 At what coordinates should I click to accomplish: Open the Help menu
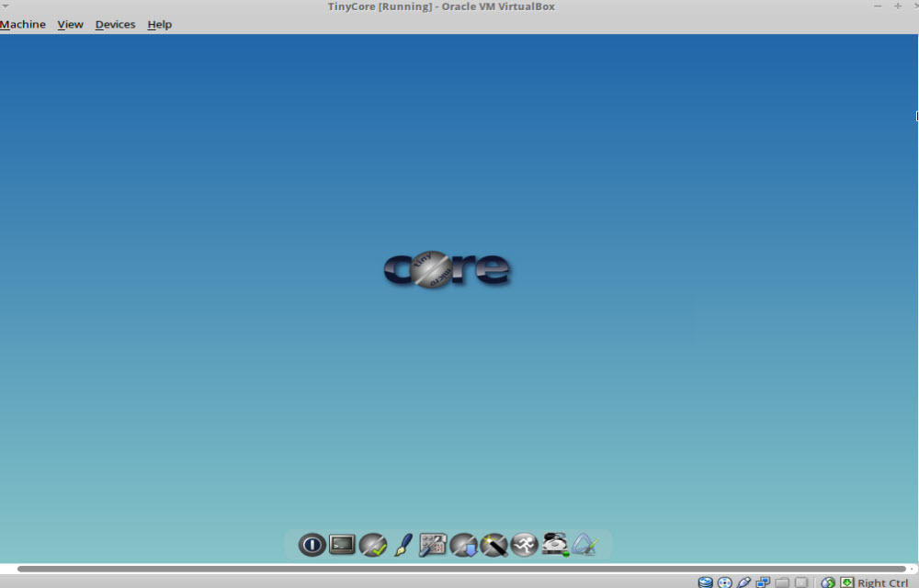[x=159, y=24]
